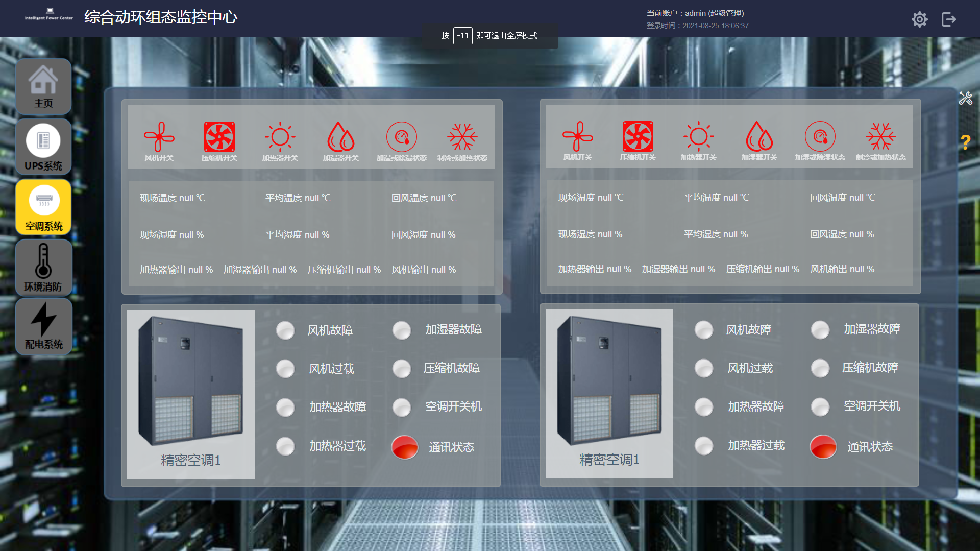Click the yellow question mark help icon
This screenshot has height=551, width=980.
click(965, 142)
